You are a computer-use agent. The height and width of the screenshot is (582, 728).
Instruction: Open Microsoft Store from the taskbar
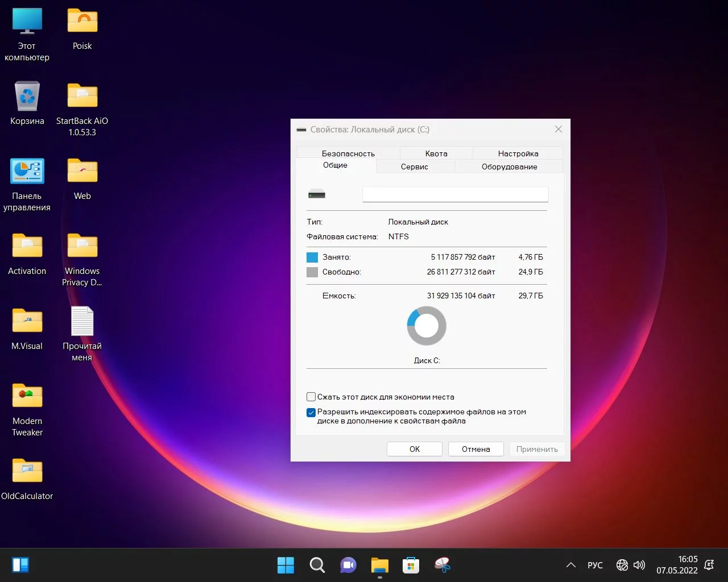(411, 565)
